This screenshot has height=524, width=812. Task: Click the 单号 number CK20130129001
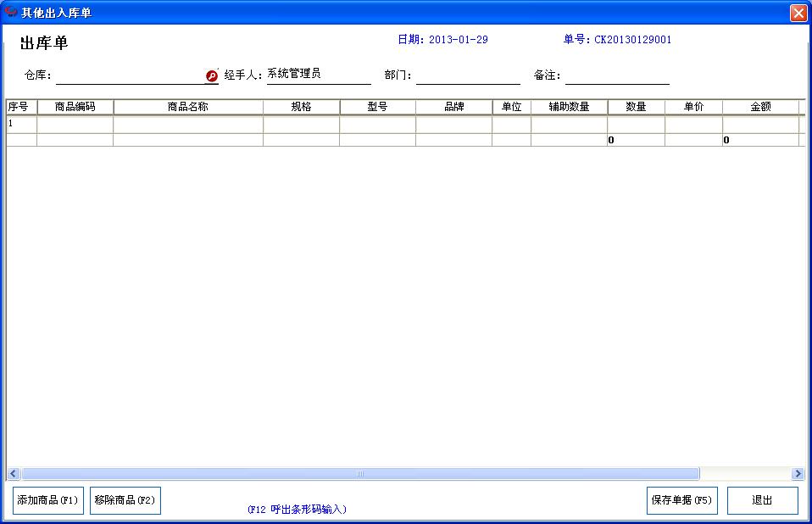(x=631, y=39)
